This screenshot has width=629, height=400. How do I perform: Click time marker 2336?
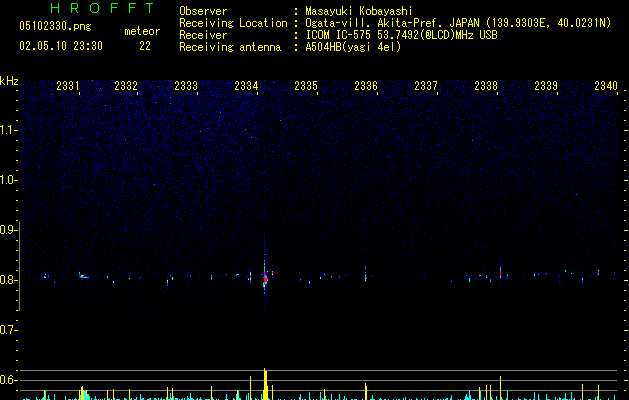(x=366, y=85)
